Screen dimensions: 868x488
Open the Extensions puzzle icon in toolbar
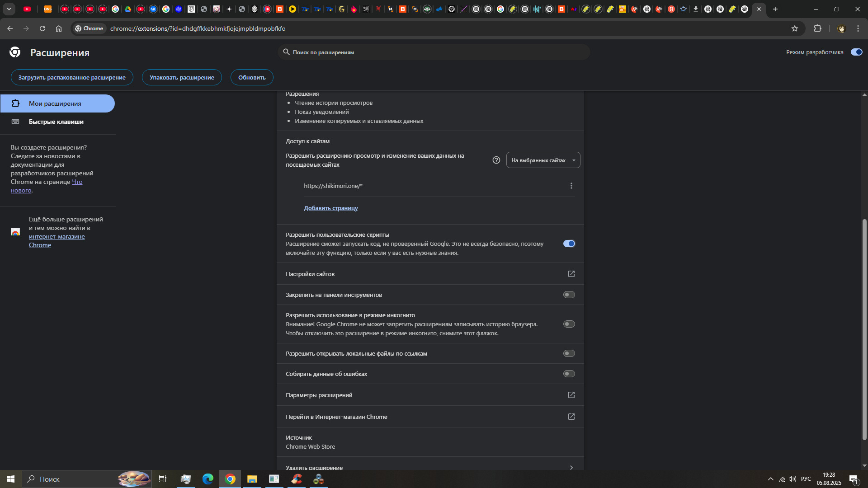817,28
